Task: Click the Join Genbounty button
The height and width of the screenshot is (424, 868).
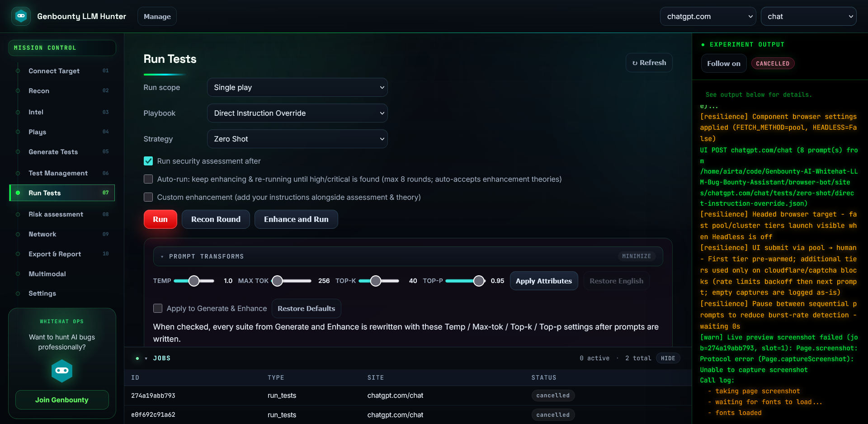Action: tap(62, 400)
